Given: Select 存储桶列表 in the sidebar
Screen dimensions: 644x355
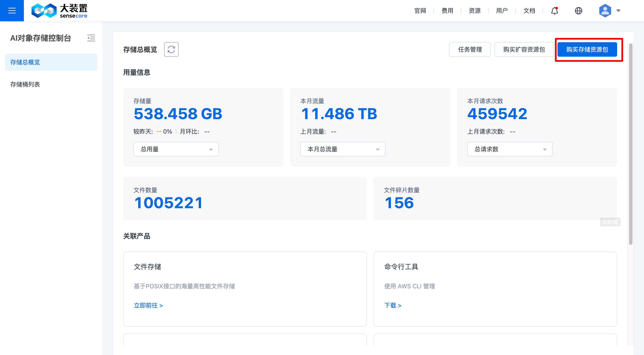Looking at the screenshot, I should pyautogui.click(x=25, y=84).
